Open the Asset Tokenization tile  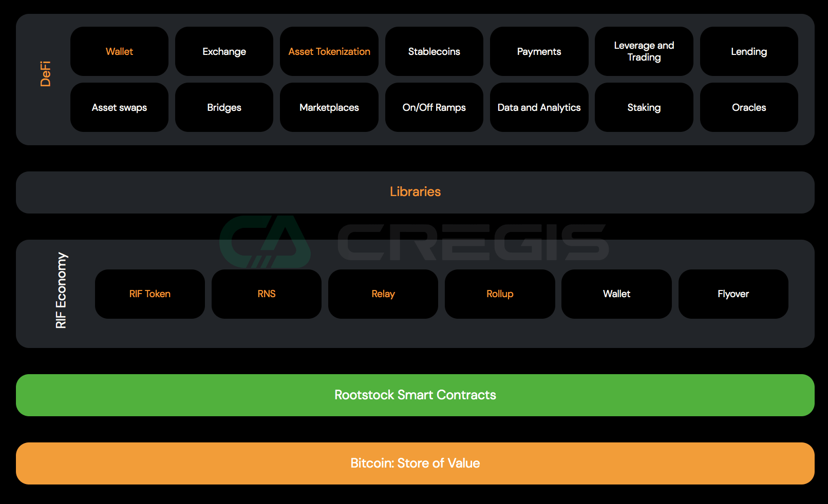pyautogui.click(x=329, y=51)
